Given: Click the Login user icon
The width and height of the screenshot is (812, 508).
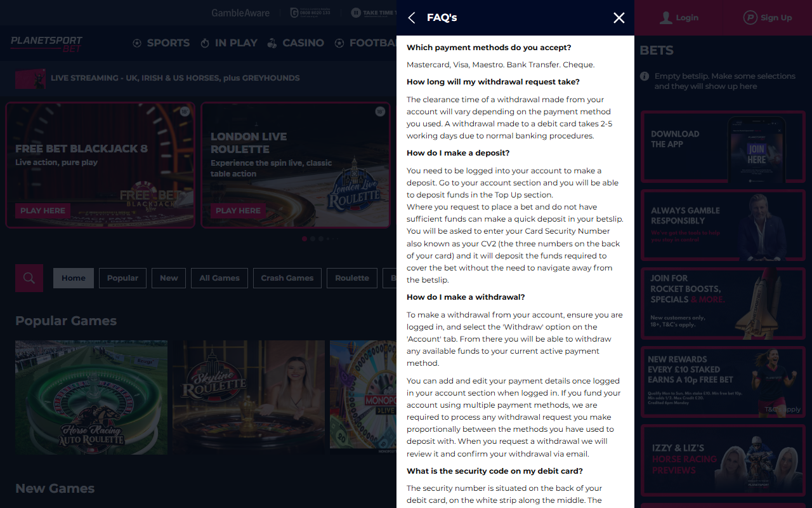Looking at the screenshot, I should coord(665,18).
